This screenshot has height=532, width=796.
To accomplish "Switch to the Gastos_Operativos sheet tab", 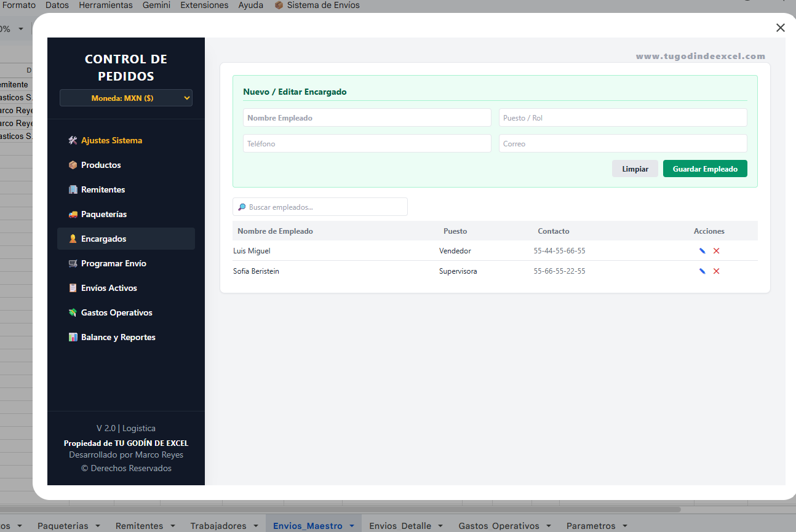I will coord(499,526).
